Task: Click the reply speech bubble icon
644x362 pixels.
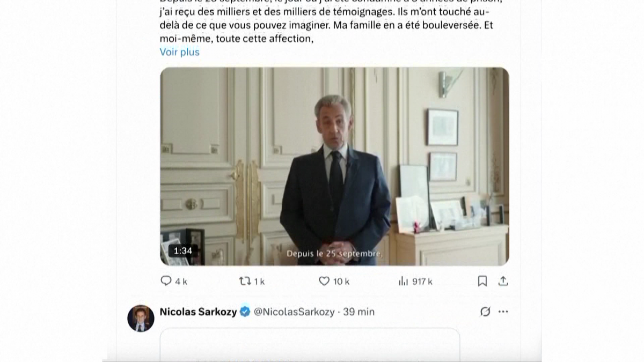Action: coord(166,280)
